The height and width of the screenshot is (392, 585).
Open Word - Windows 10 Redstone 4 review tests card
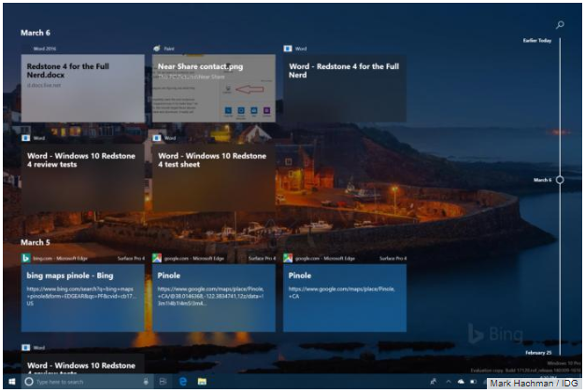(x=83, y=178)
